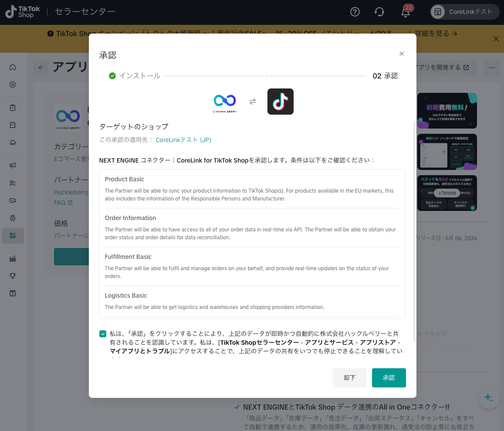Open notifications bell with 22 badge

point(406,12)
